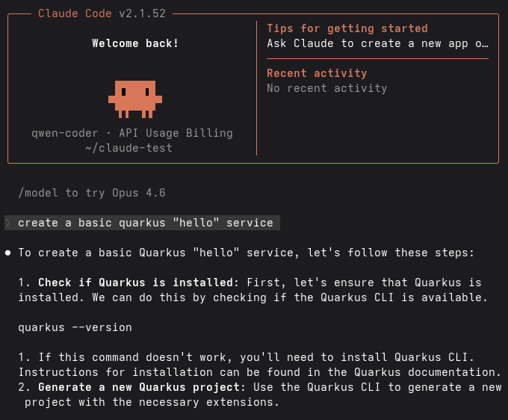Click the bold "Check if Quarkus is installed" step
Viewport: 508px width, 420px height.
click(131, 282)
